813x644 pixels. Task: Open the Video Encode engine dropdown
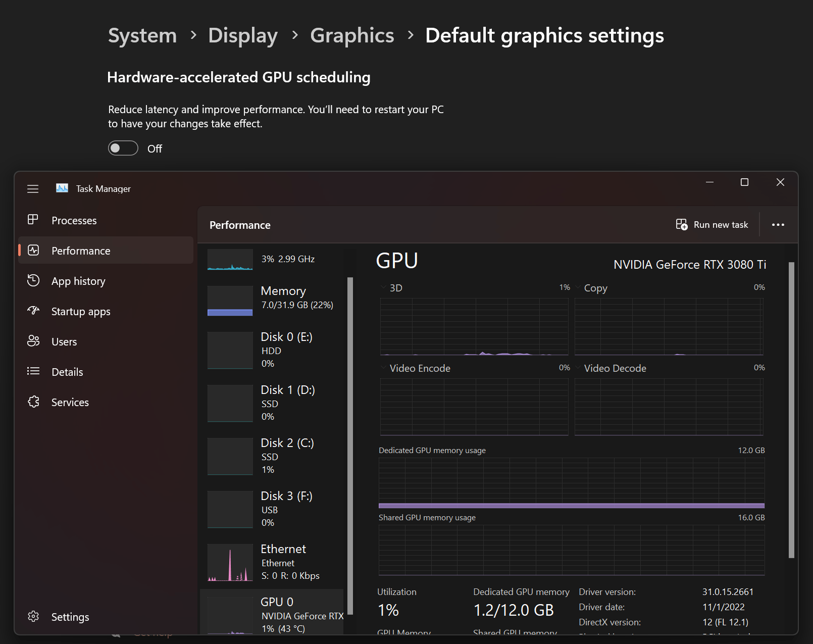tap(384, 368)
